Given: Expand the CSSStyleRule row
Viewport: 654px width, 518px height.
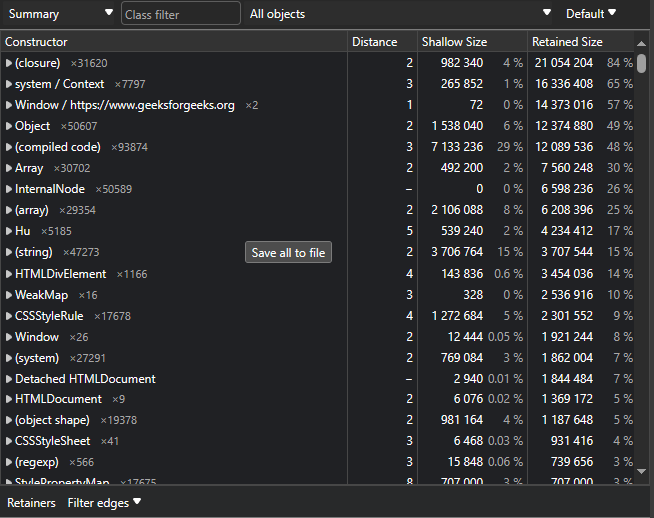Looking at the screenshot, I should click(9, 316).
